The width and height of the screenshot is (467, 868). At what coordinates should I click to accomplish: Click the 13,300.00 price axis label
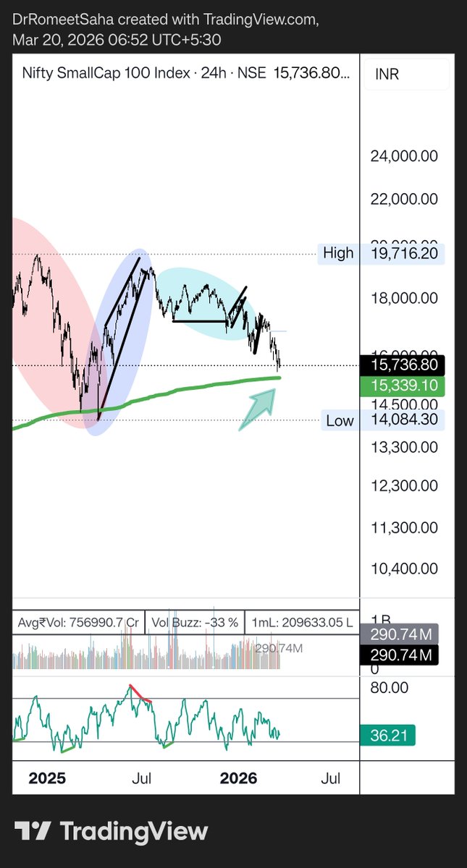(404, 447)
